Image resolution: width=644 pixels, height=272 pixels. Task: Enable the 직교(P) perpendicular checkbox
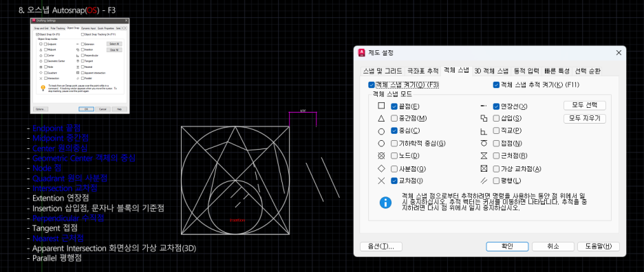[x=496, y=131]
